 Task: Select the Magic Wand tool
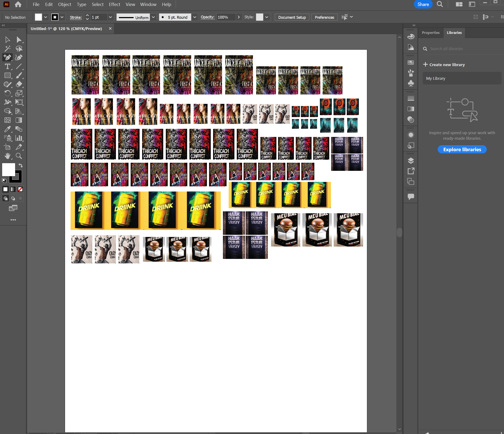[x=7, y=48]
